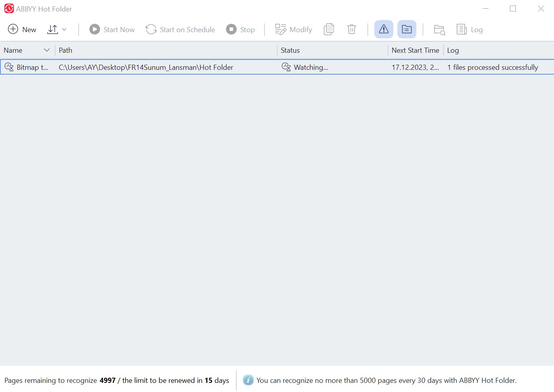Click the Hot Folder path cell
This screenshot has height=392, width=554.
point(146,67)
